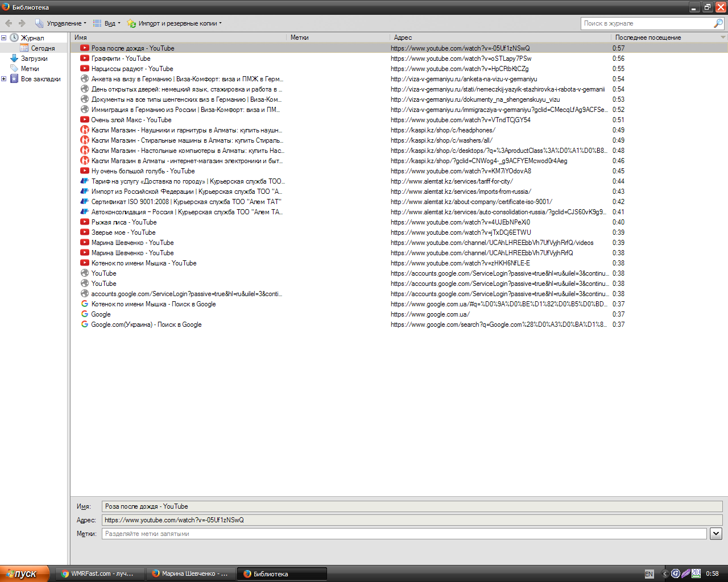Click the address 'https://kaspi.kz/shop/c/washers/all/'
This screenshot has height=582, width=728.
442,140
